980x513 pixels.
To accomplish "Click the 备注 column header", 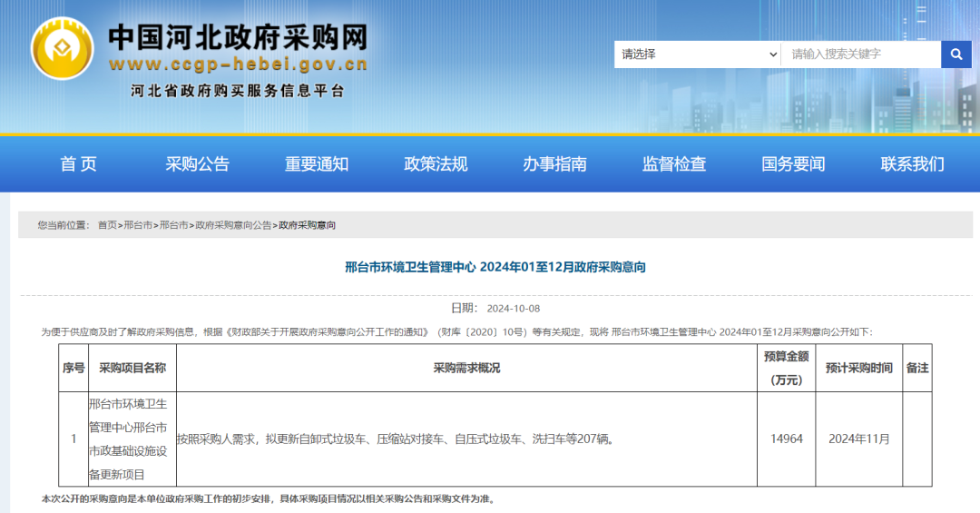I will click(916, 368).
